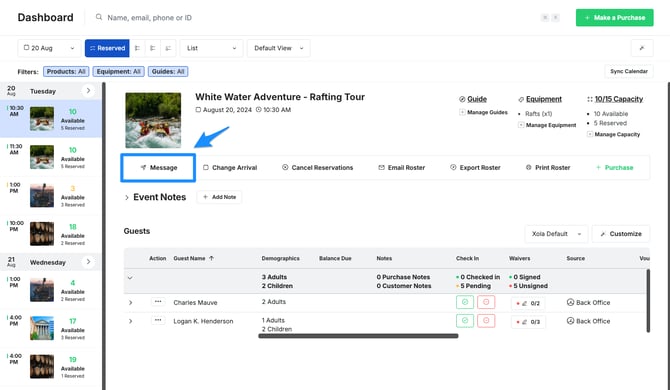Click the green Purchase action
The width and height of the screenshot is (670, 390).
pos(614,167)
